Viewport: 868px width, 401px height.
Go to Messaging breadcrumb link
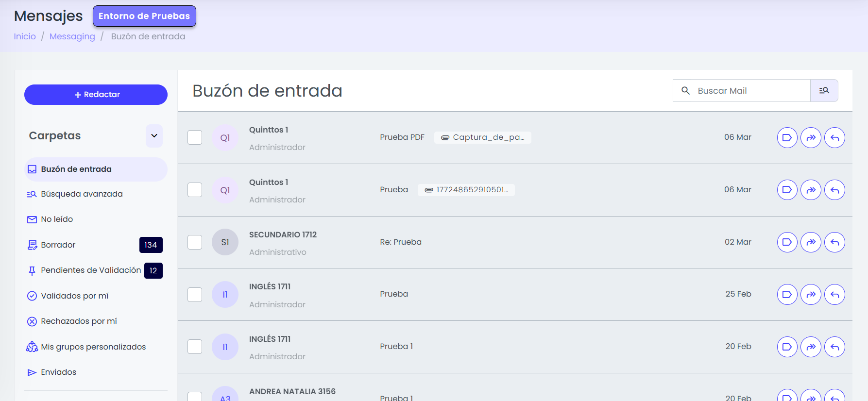click(x=72, y=36)
